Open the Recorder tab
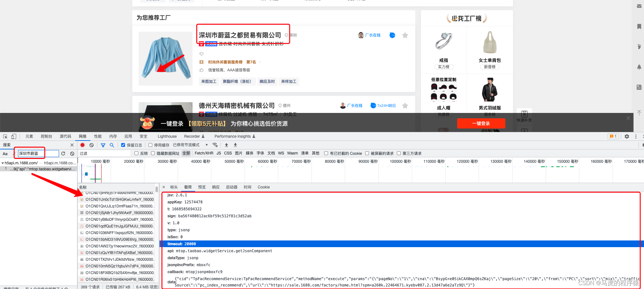The image size is (644, 289). click(194, 136)
